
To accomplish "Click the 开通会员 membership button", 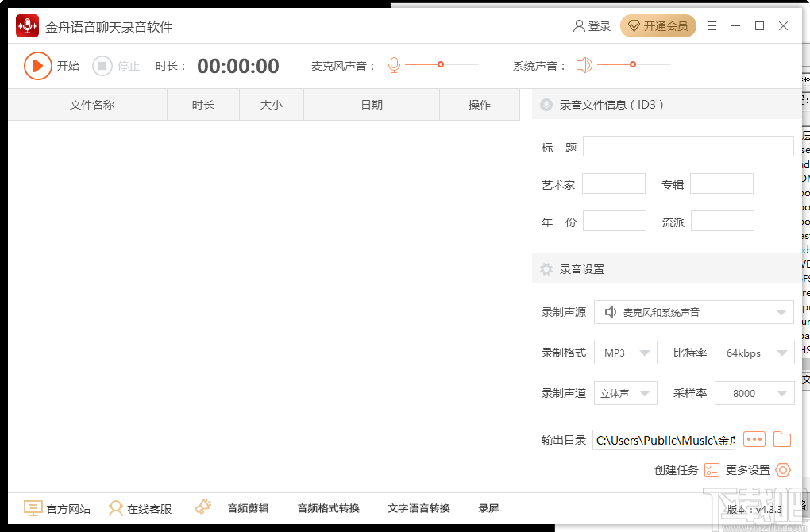I will 658,25.
